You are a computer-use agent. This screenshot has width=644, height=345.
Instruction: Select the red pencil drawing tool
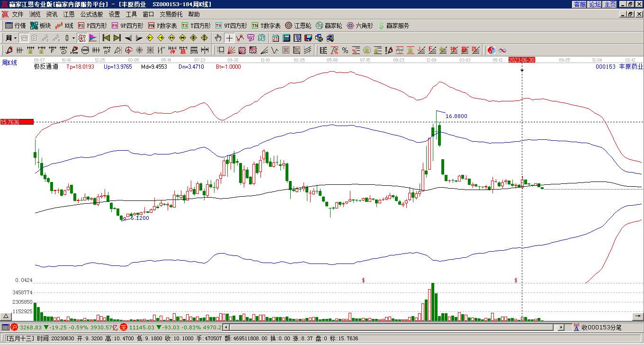(x=9, y=50)
